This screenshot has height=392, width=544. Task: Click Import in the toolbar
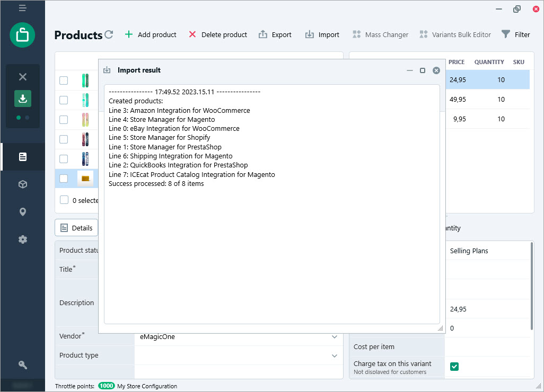[x=322, y=34]
